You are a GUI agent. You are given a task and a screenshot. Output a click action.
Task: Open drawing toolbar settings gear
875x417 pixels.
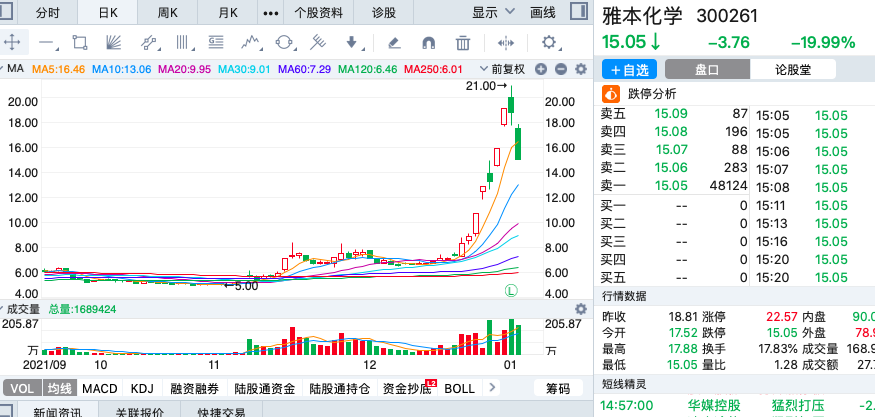550,42
